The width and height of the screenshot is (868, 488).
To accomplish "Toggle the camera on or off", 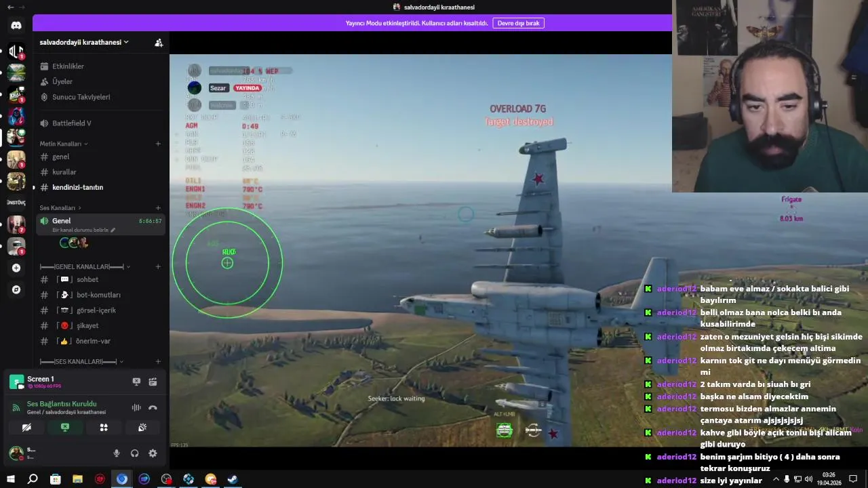I will (x=26, y=428).
